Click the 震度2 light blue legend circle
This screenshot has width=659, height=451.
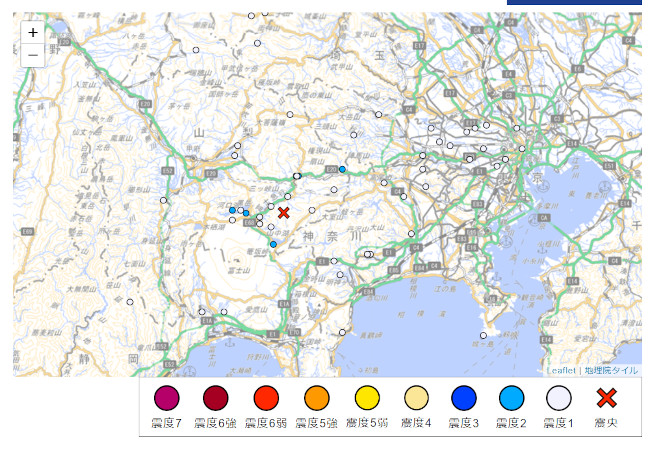click(511, 398)
